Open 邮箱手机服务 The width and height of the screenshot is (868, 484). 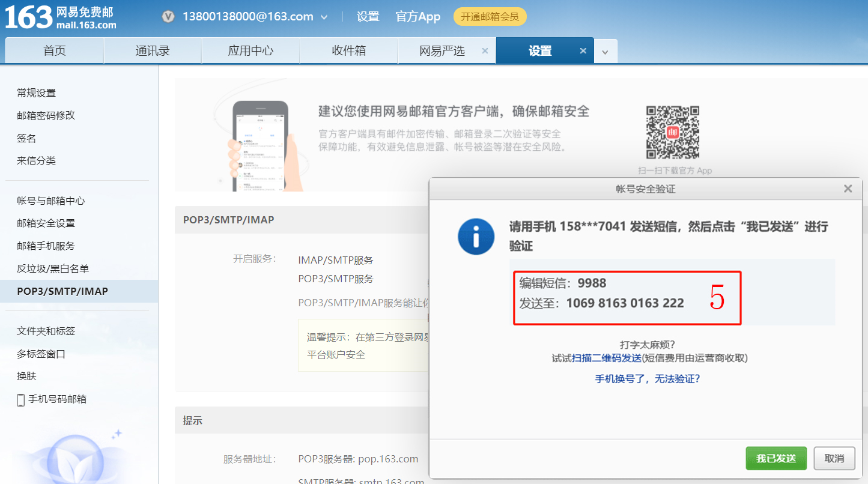(46, 246)
